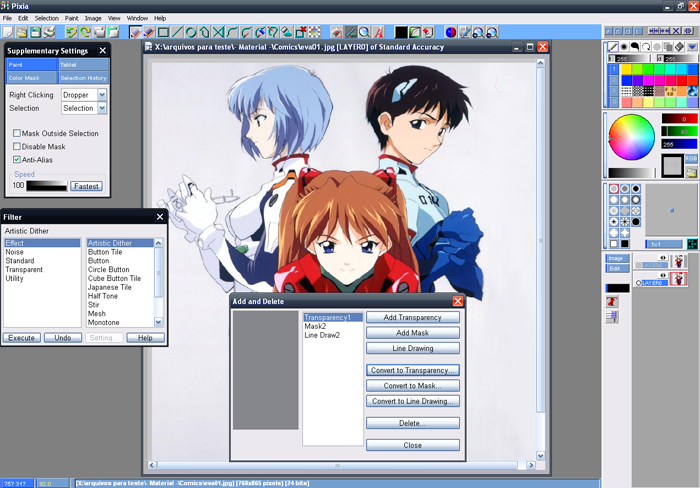Viewport: 700px width, 488px height.
Task: Click the Add Transparency button
Action: pos(413,317)
